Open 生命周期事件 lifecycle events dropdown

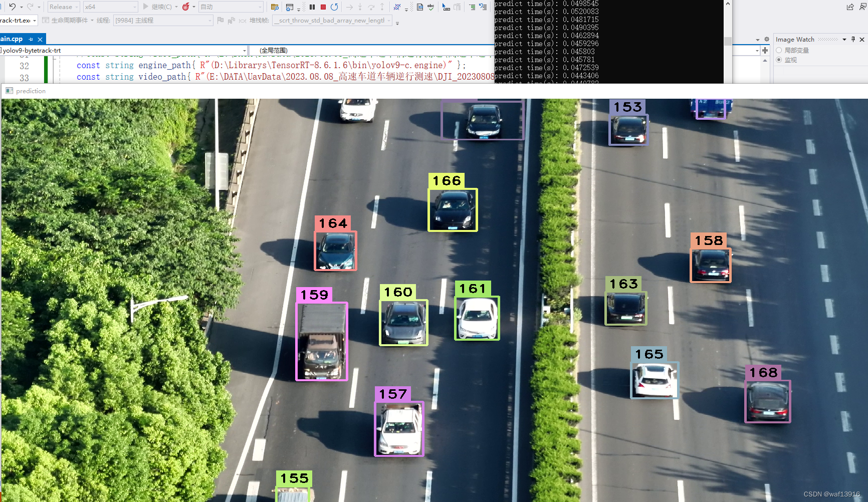69,21
